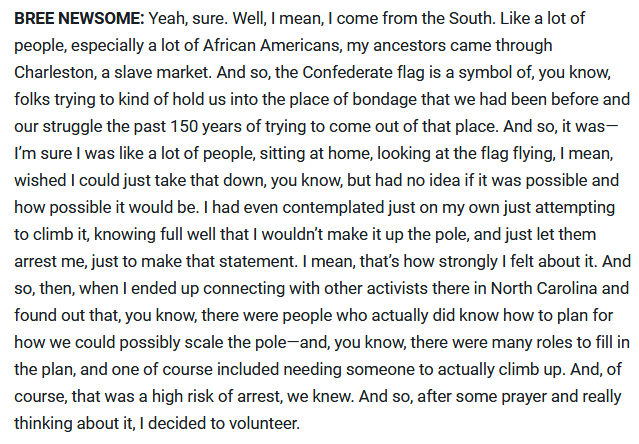Click the word Charleston
The image size is (639, 444).
pyautogui.click(x=57, y=70)
